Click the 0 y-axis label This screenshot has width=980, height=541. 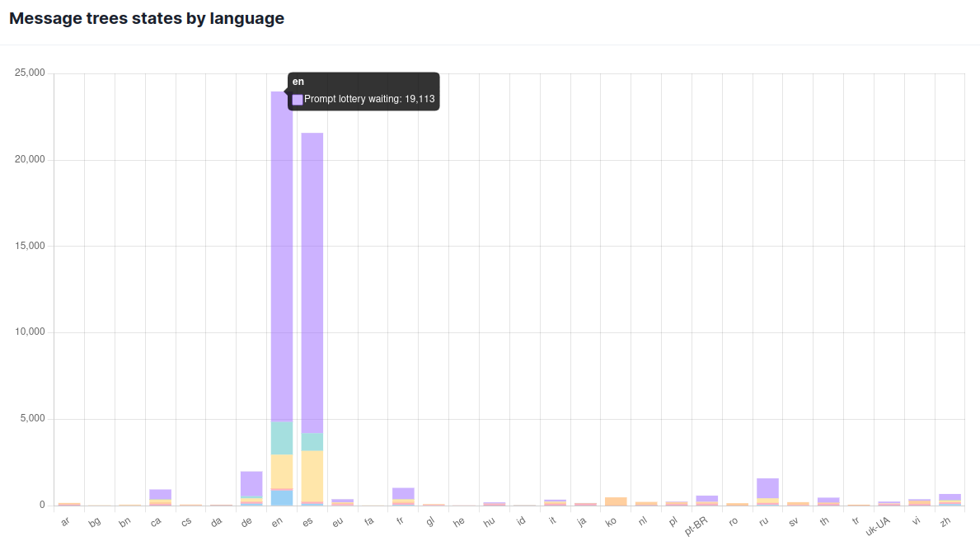tap(43, 505)
